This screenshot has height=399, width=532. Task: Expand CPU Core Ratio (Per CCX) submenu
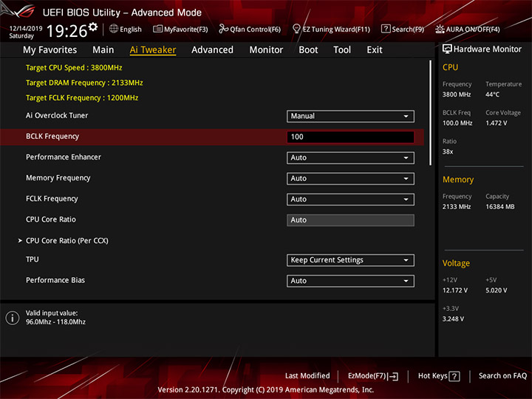click(x=66, y=241)
